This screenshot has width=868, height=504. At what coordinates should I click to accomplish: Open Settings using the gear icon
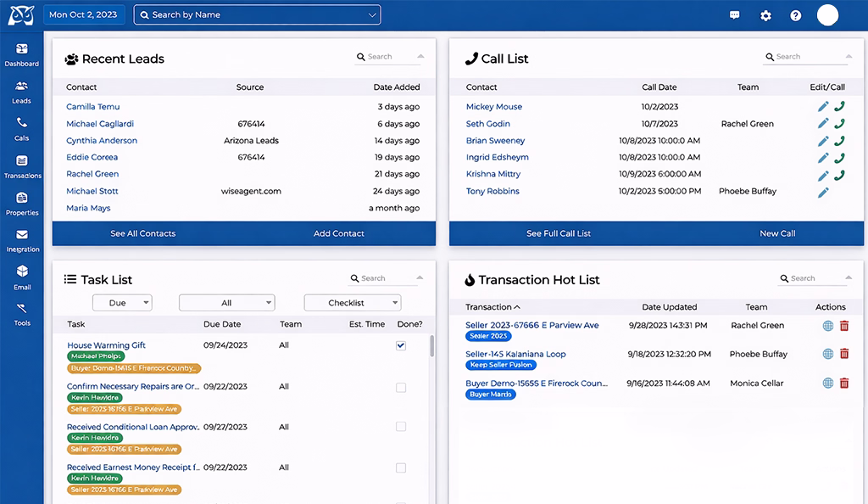tap(765, 15)
